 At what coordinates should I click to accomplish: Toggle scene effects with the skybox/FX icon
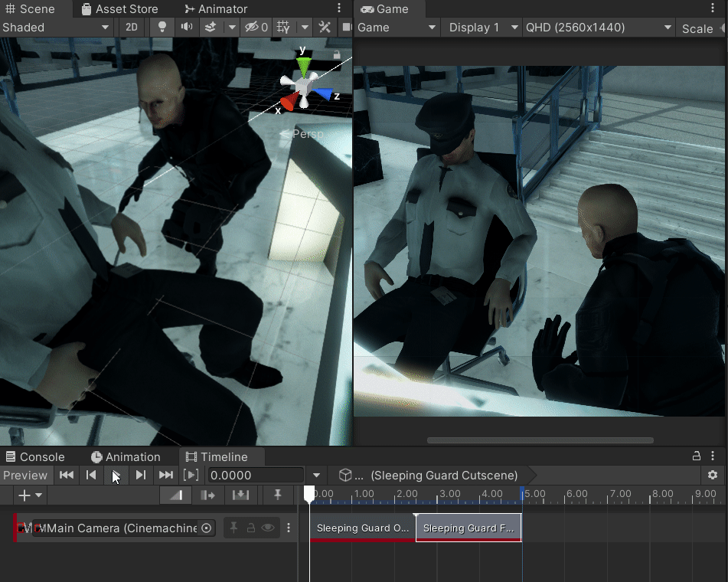tap(211, 28)
